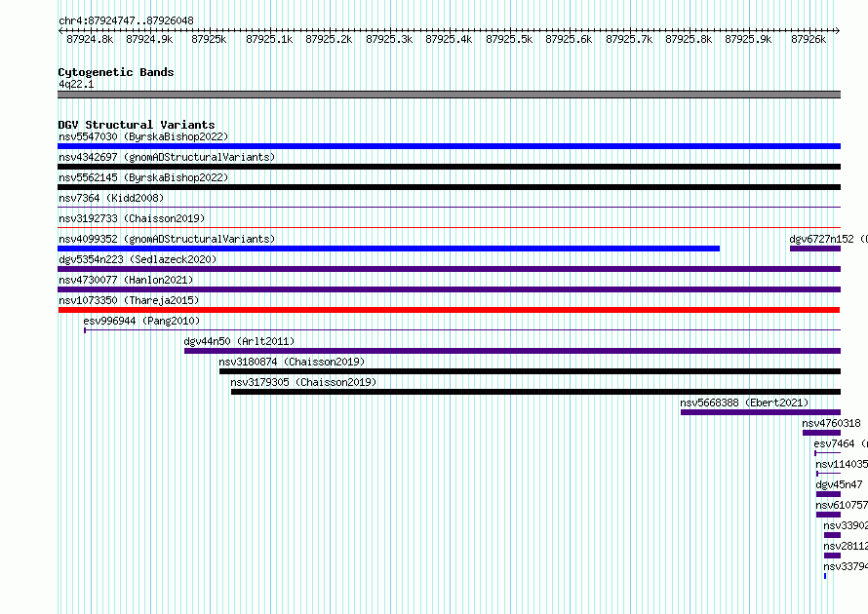This screenshot has height=614, width=868.
Task: Click the nsv5668388 (Ebert2021) label
Action: pyautogui.click(x=744, y=403)
